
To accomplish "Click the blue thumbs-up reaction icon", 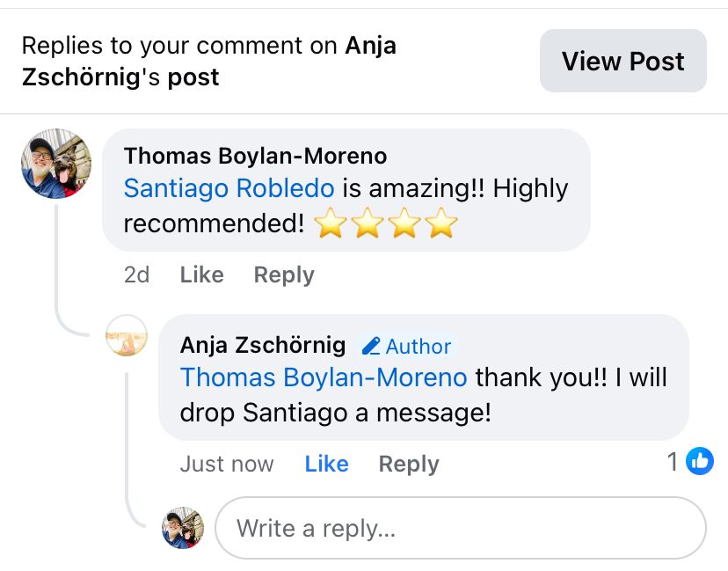I will [x=700, y=461].
